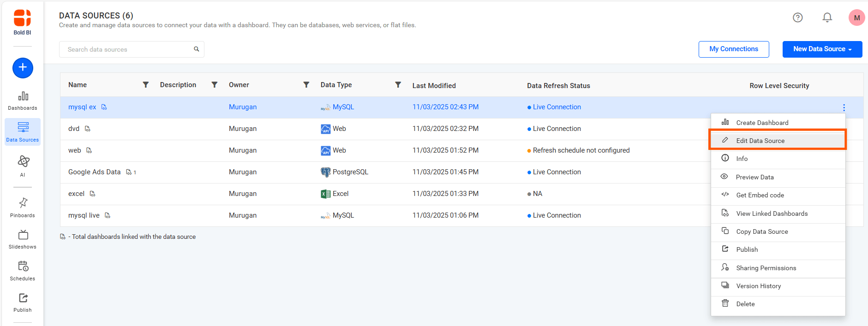The width and height of the screenshot is (868, 326).
Task: Open the New Data Source dropdown
Action: (822, 49)
